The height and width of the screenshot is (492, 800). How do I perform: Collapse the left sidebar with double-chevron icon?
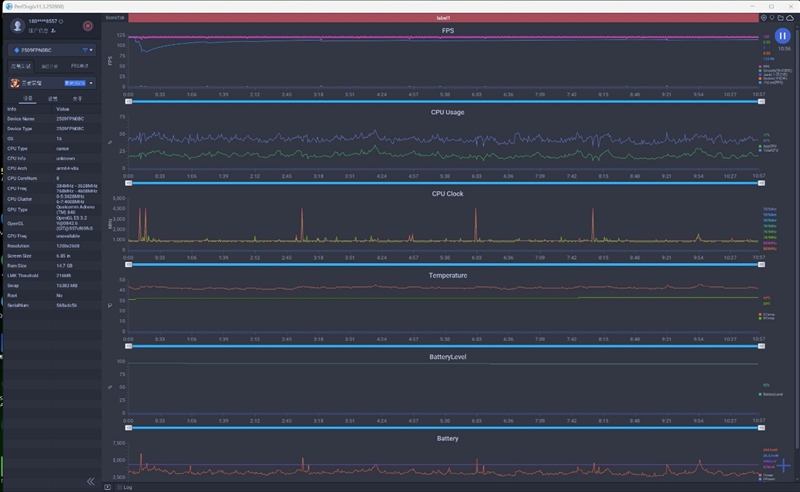tap(91, 481)
